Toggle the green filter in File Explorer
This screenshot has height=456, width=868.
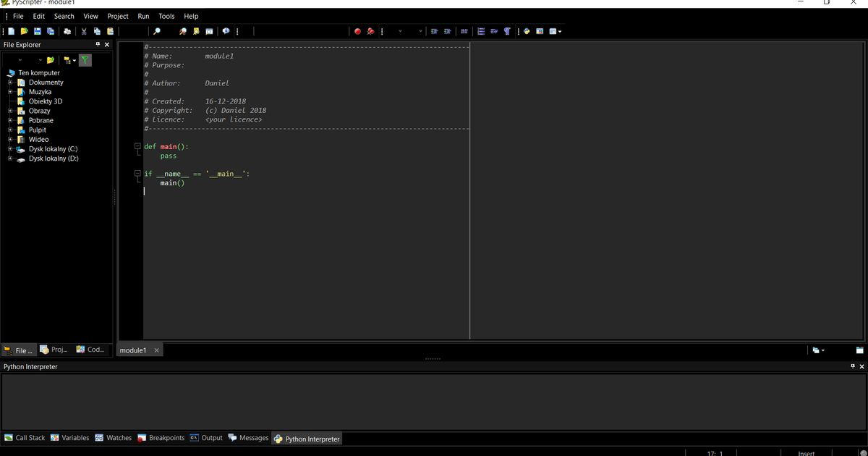click(x=85, y=59)
